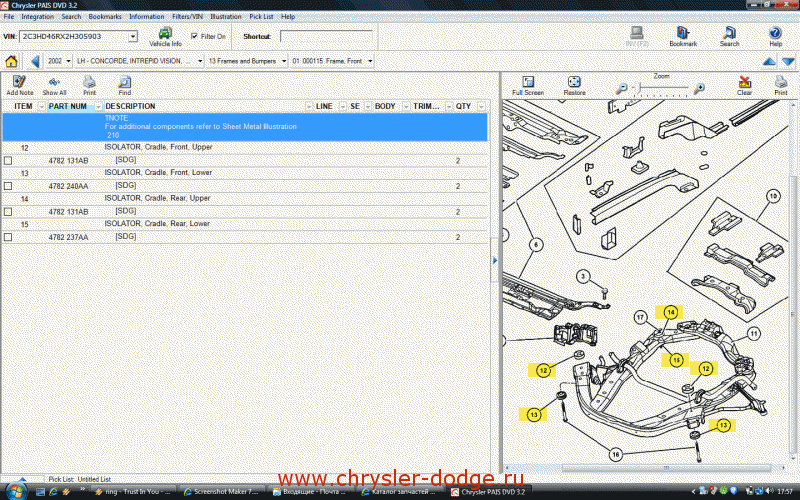The height and width of the screenshot is (500, 800).
Task: Open the VIN dropdown
Action: click(x=133, y=37)
